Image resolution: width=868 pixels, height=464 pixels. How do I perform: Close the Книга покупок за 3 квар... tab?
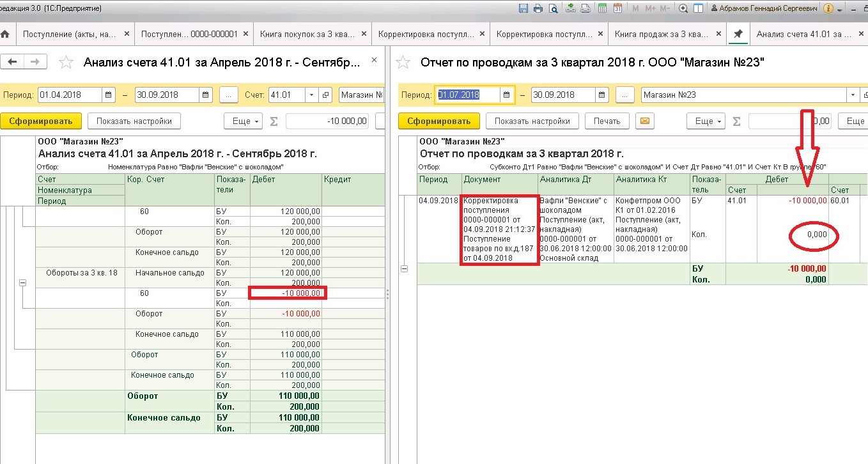[x=364, y=34]
